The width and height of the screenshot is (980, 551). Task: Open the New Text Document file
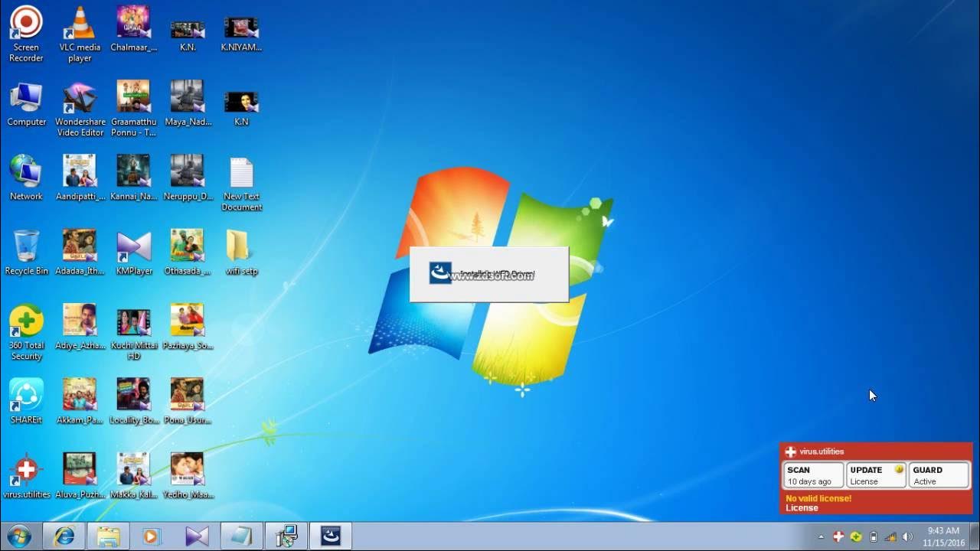242,184
